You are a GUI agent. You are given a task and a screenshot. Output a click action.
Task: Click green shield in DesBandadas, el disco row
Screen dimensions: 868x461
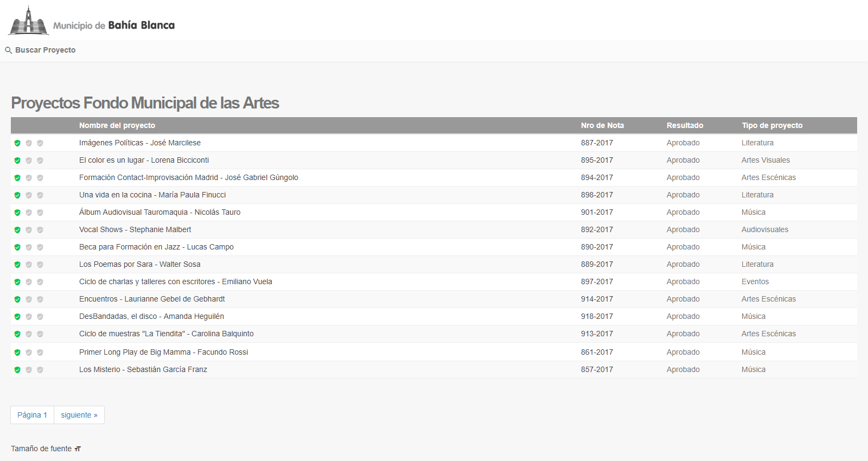point(17,317)
